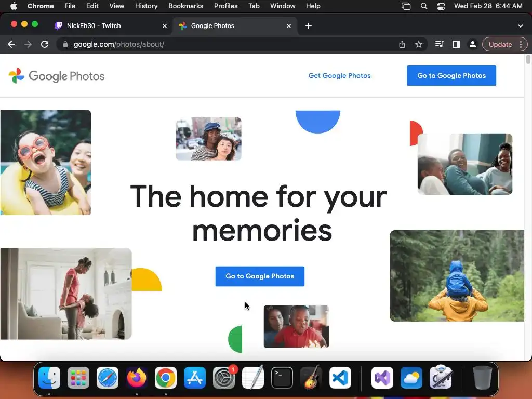The height and width of the screenshot is (399, 532).
Task: Click the birthday boy photo
Action: click(x=296, y=326)
